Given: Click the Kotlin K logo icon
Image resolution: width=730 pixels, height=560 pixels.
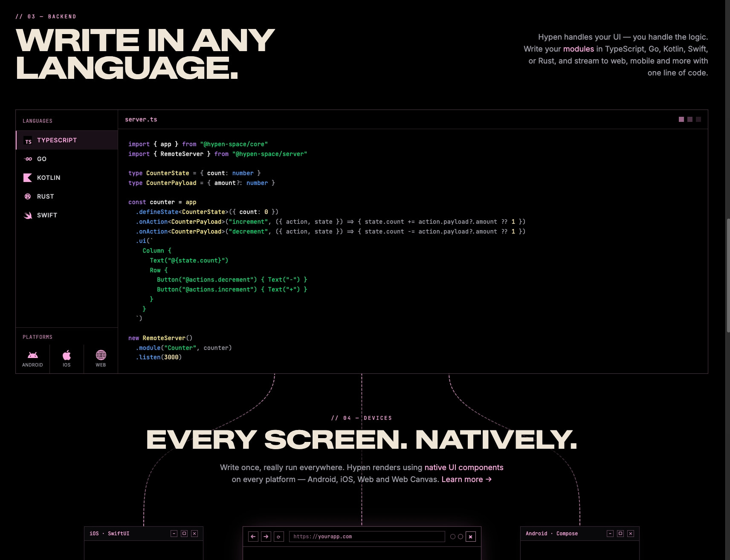Looking at the screenshot, I should [x=28, y=178].
